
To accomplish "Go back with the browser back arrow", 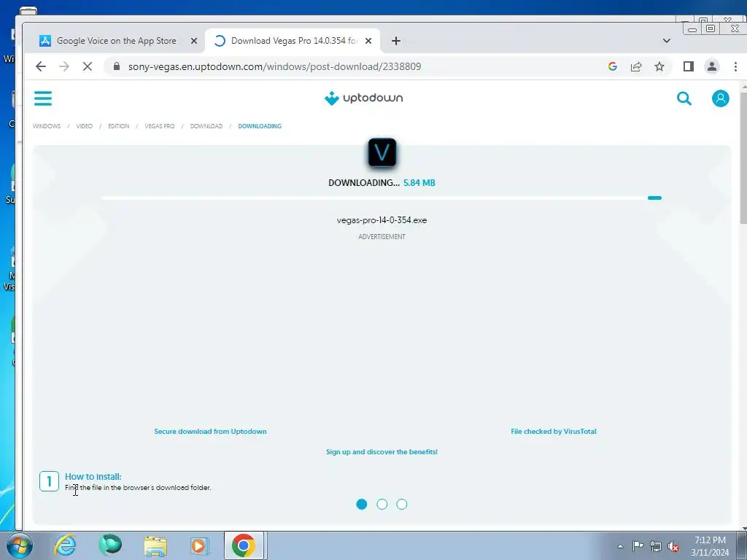I will tap(41, 66).
